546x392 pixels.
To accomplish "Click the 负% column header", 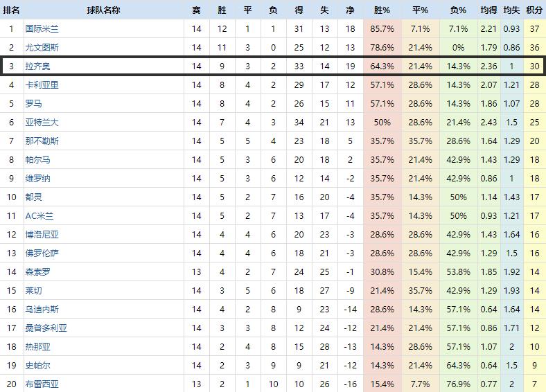I will click(x=458, y=10).
